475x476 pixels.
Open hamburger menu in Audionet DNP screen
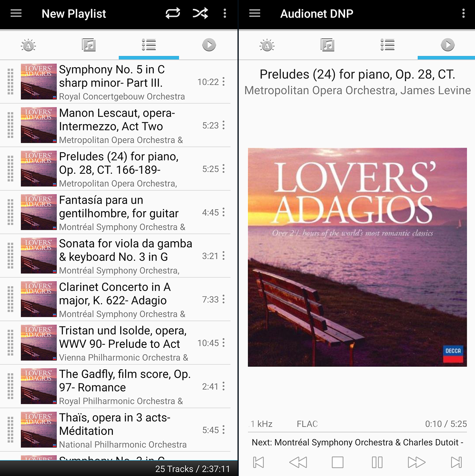pyautogui.click(x=255, y=13)
